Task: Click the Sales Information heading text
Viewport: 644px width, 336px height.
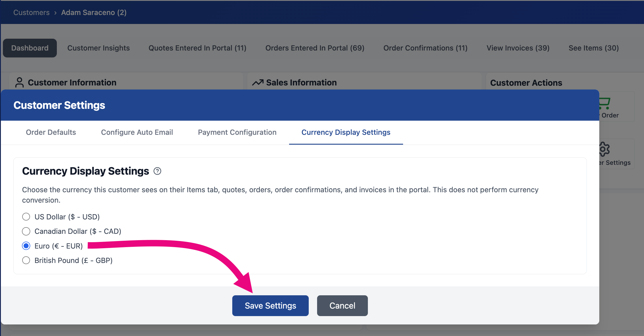Action: click(301, 83)
